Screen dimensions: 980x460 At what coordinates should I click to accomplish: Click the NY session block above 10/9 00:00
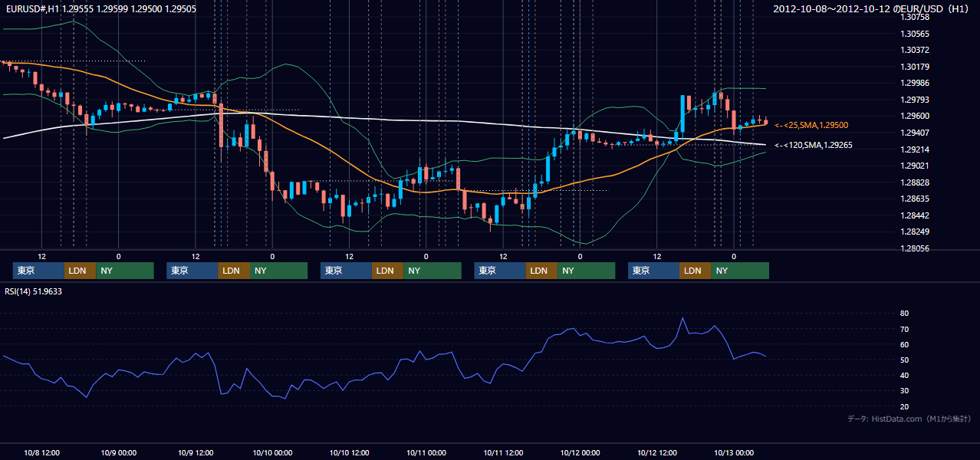point(125,271)
